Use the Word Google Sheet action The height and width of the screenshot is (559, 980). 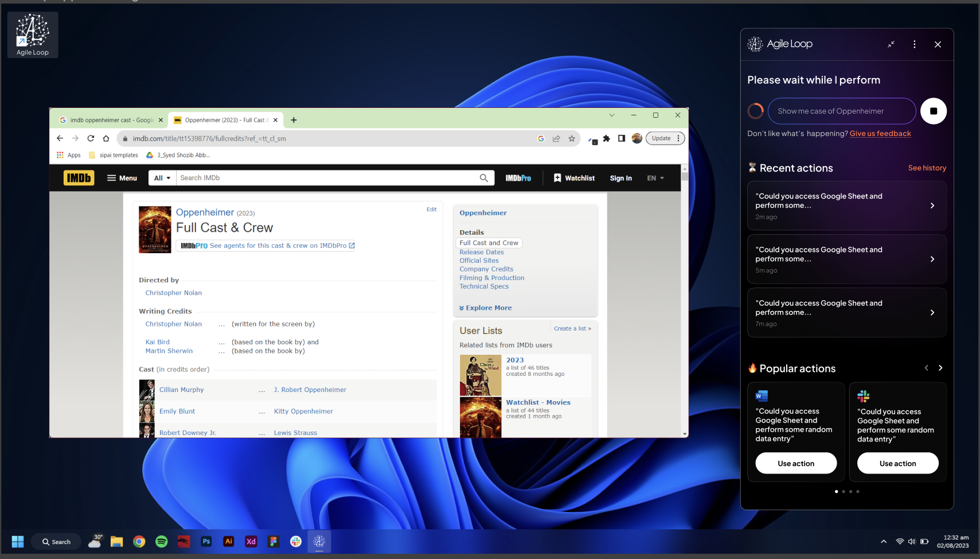point(796,463)
